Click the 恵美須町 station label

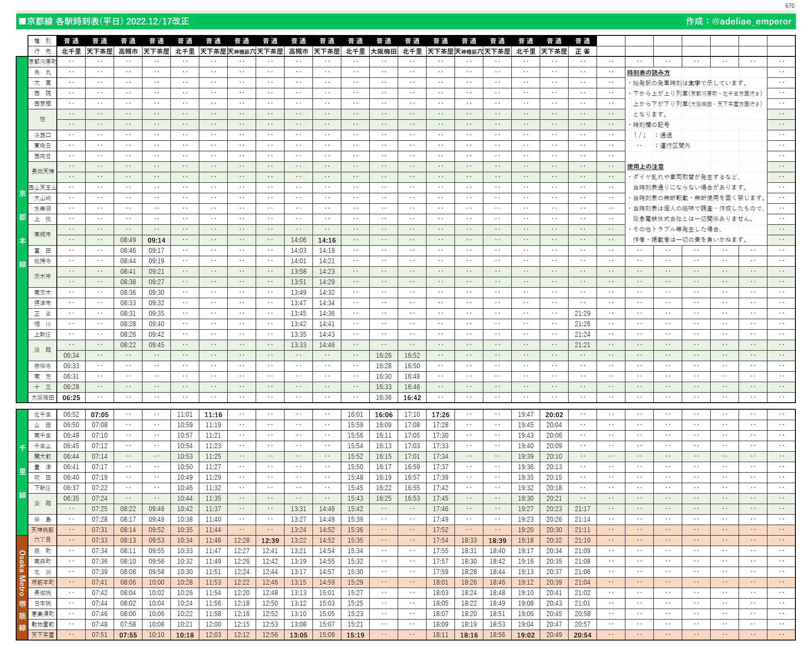[42, 614]
